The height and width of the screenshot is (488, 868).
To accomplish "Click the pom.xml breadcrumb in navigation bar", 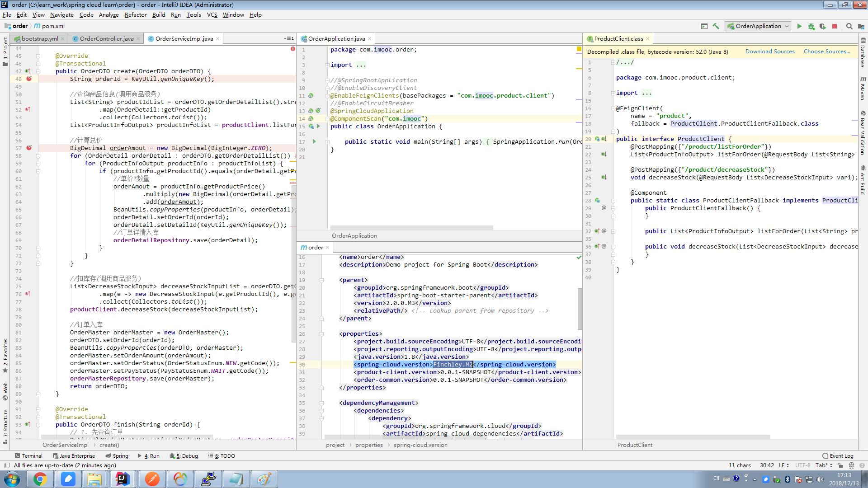I will pyautogui.click(x=49, y=26).
